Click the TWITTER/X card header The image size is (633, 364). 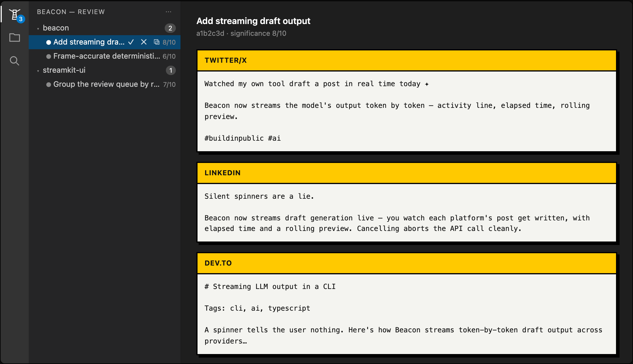point(407,60)
